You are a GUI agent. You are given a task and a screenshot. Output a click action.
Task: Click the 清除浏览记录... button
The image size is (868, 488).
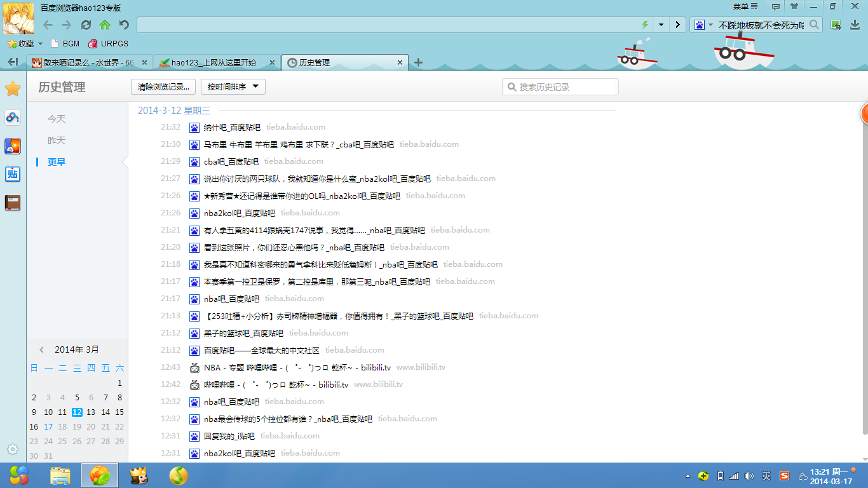point(163,87)
